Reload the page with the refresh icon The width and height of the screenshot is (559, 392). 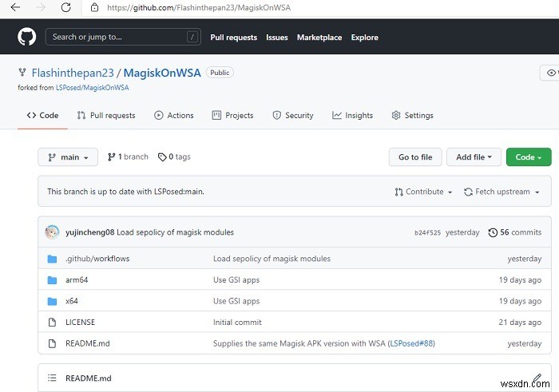coord(66,7)
